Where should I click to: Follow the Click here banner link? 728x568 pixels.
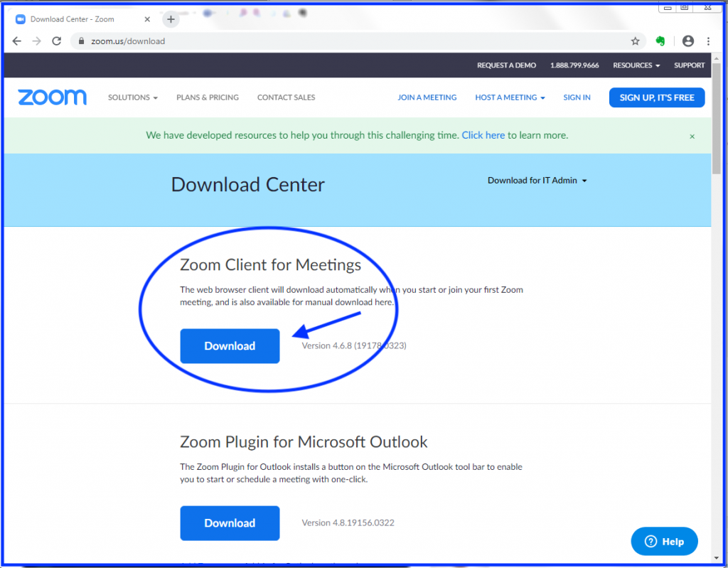(483, 135)
